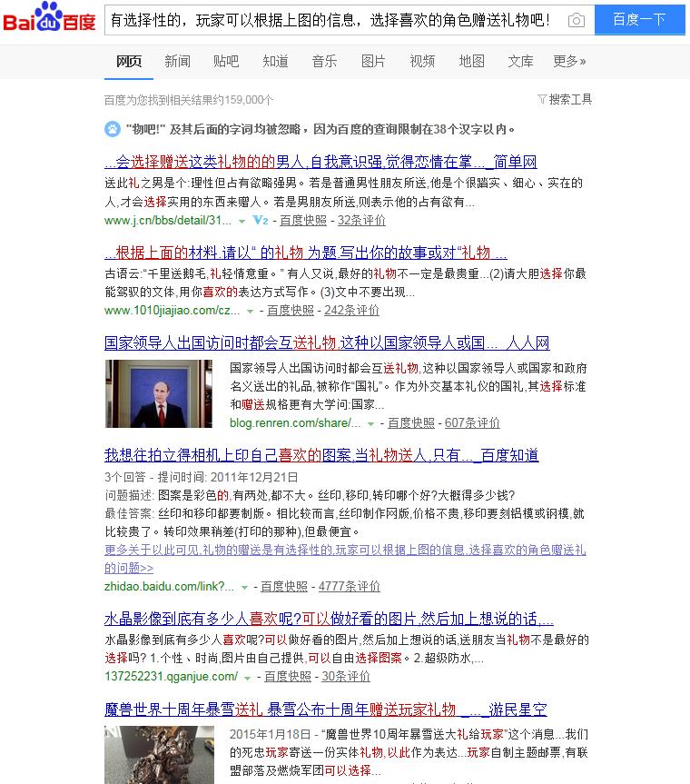Click the portrait thumbnail in 人人网 result
This screenshot has height=784, width=690.
(x=158, y=393)
